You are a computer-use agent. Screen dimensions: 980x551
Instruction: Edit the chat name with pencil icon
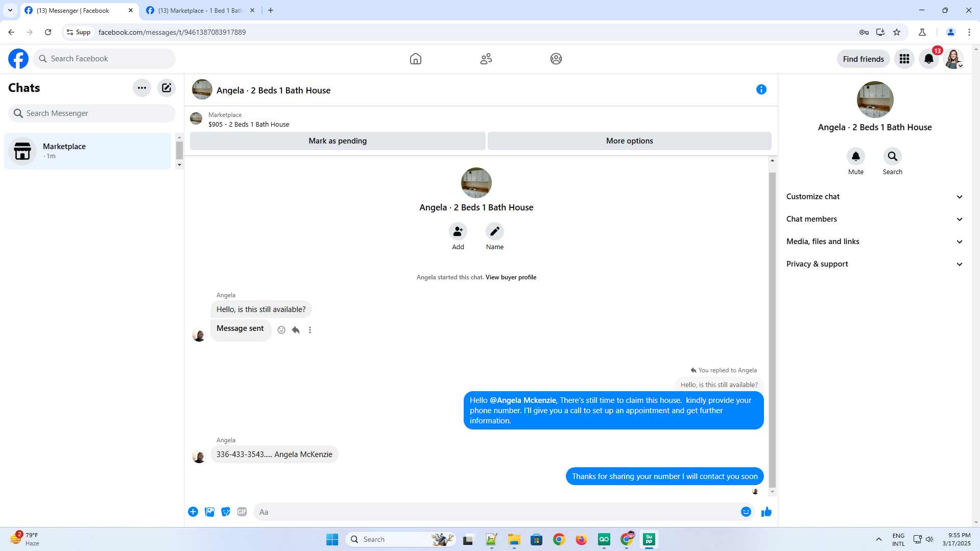(495, 231)
